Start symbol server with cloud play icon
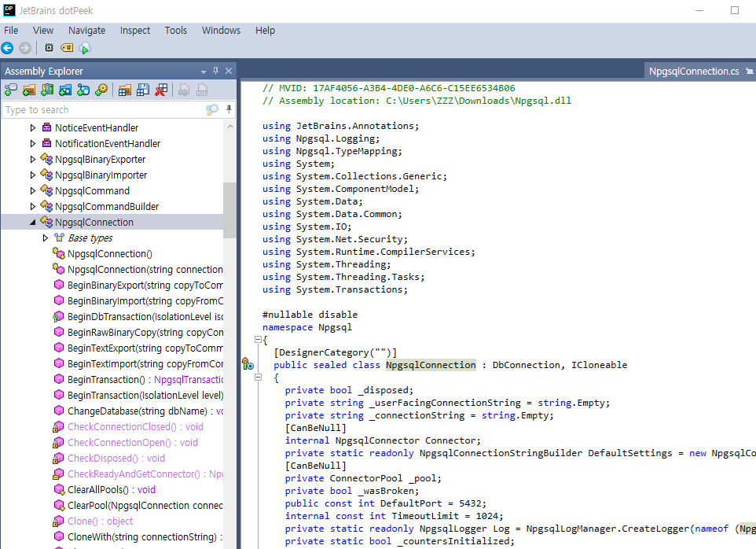This screenshot has width=756, height=549. click(x=85, y=48)
